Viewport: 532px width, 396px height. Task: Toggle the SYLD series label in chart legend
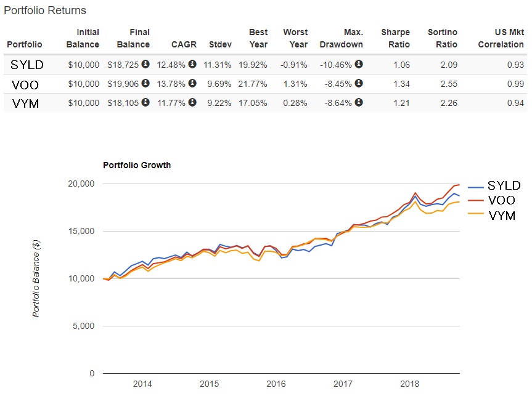[x=504, y=185]
